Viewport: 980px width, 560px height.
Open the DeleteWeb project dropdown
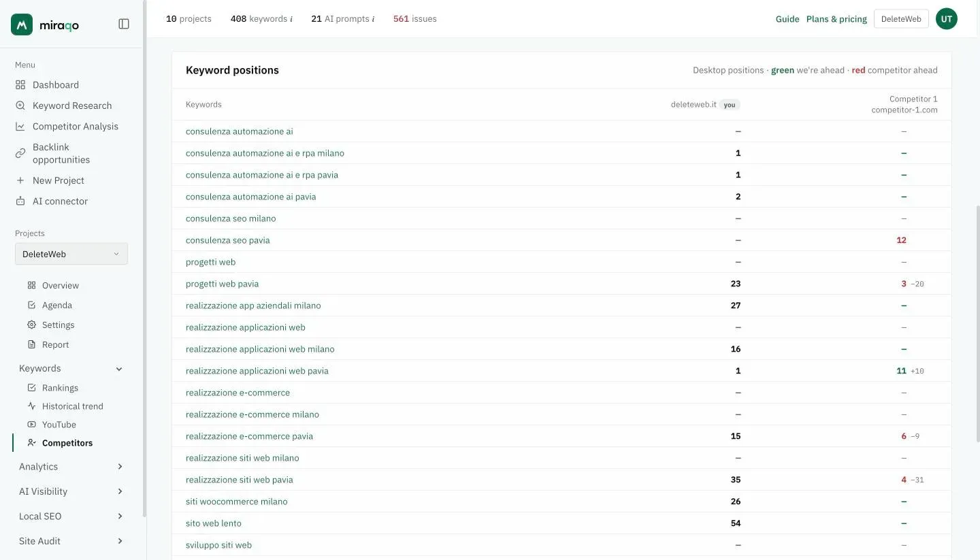[x=71, y=254]
